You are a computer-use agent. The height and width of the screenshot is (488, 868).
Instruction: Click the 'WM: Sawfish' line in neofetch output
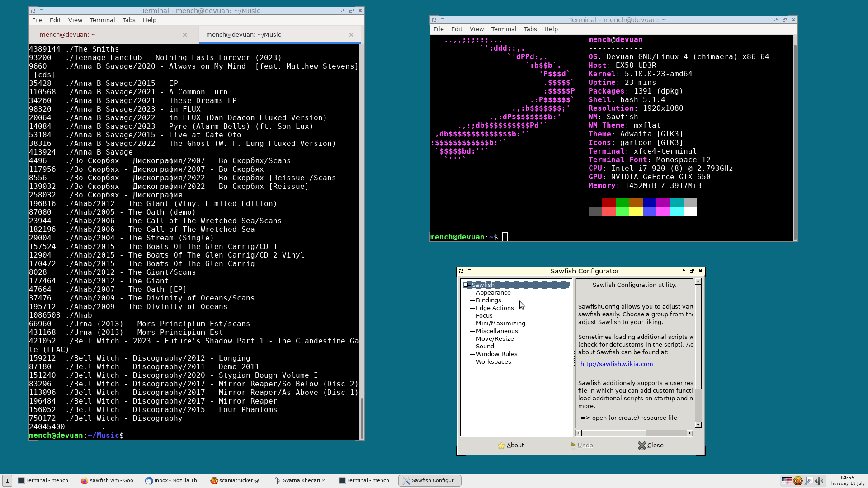613,117
